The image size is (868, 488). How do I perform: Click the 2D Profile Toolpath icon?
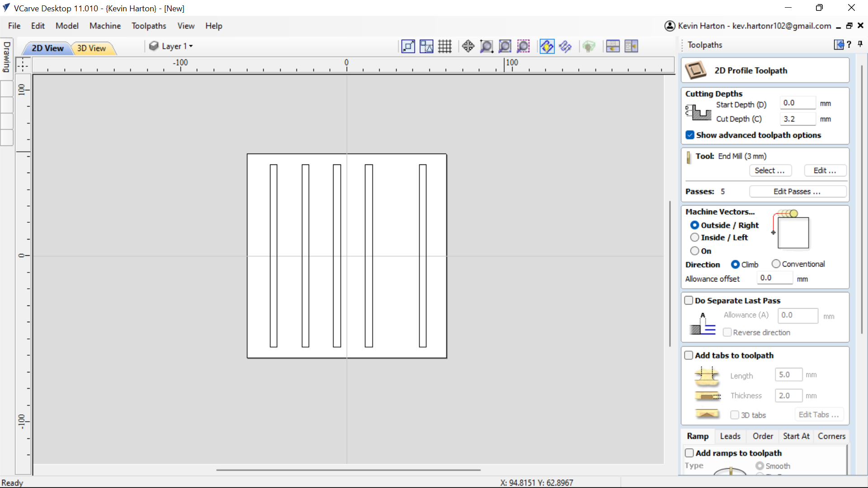(696, 70)
